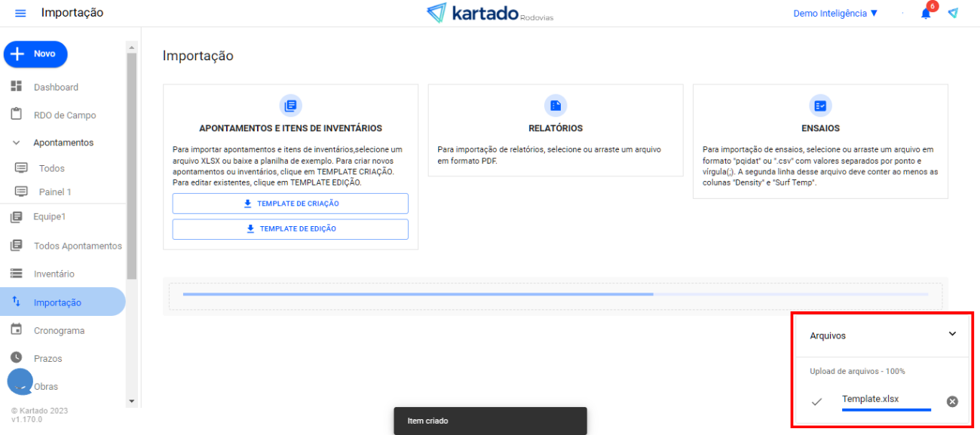Viewport: 980px width, 435px height.
Task: Open the Demo Inteligência dropdown
Action: pos(835,14)
